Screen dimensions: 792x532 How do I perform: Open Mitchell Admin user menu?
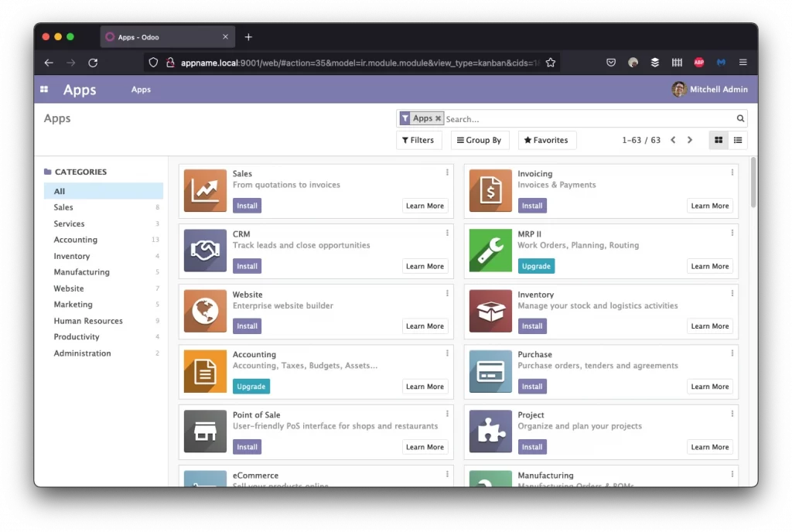tap(710, 90)
